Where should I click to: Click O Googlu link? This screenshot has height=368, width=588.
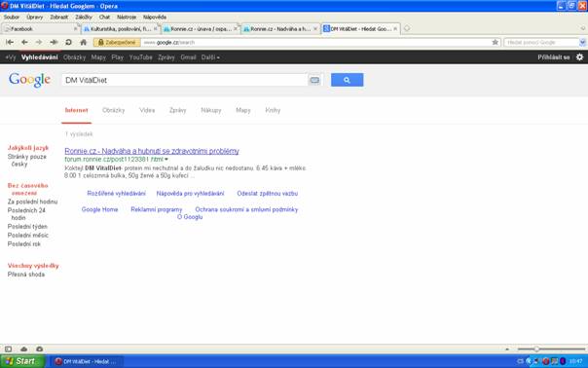click(x=190, y=217)
